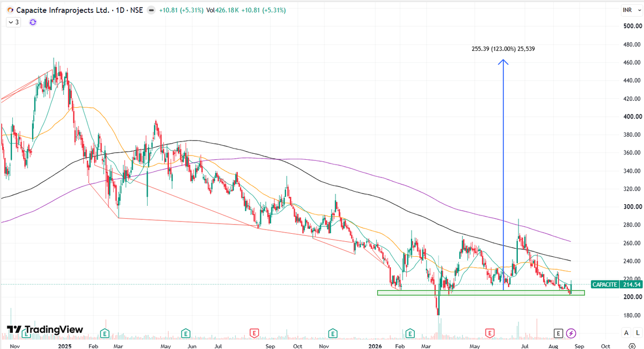This screenshot has width=644, height=349.
Task: Open the green earnings E marker near Feb 2025
Action: pos(105,333)
